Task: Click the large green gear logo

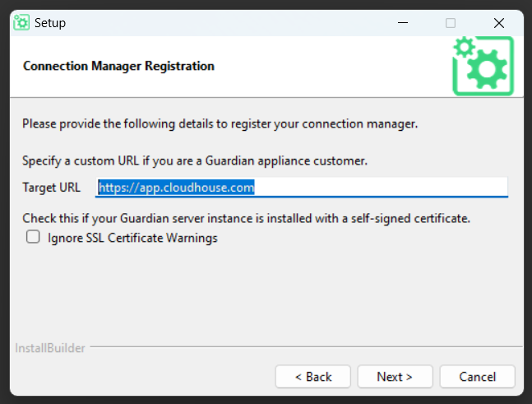Action: [x=483, y=66]
